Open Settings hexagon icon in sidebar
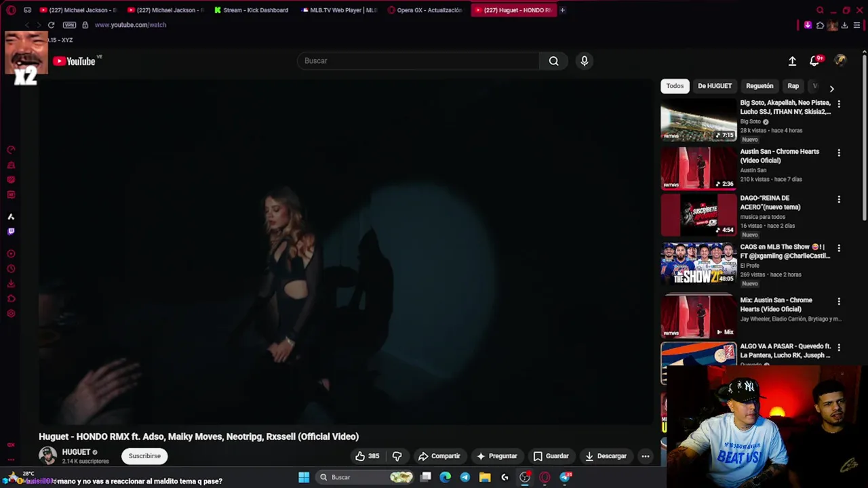The width and height of the screenshot is (868, 488). [x=11, y=314]
